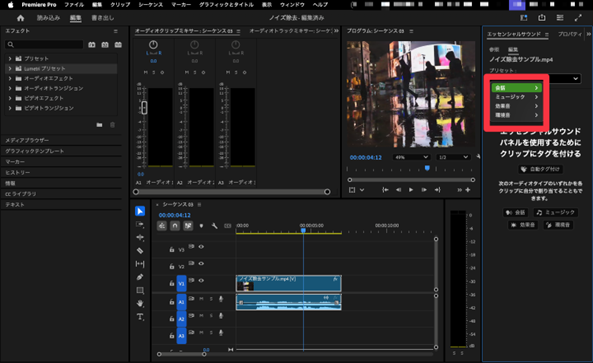Select the Rectangle tool
This screenshot has width=593, height=363.
point(140,290)
